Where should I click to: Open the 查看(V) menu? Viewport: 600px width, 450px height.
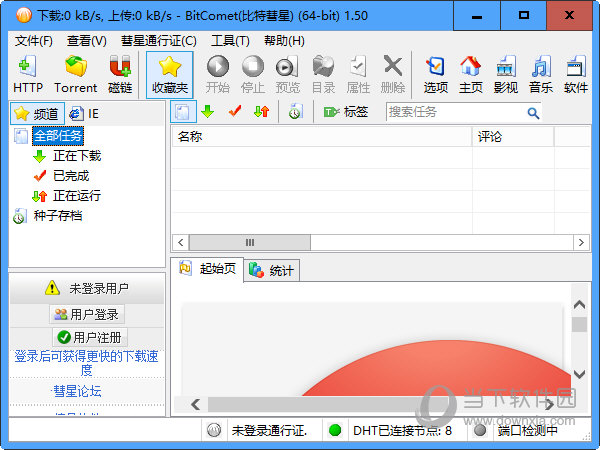point(86,41)
